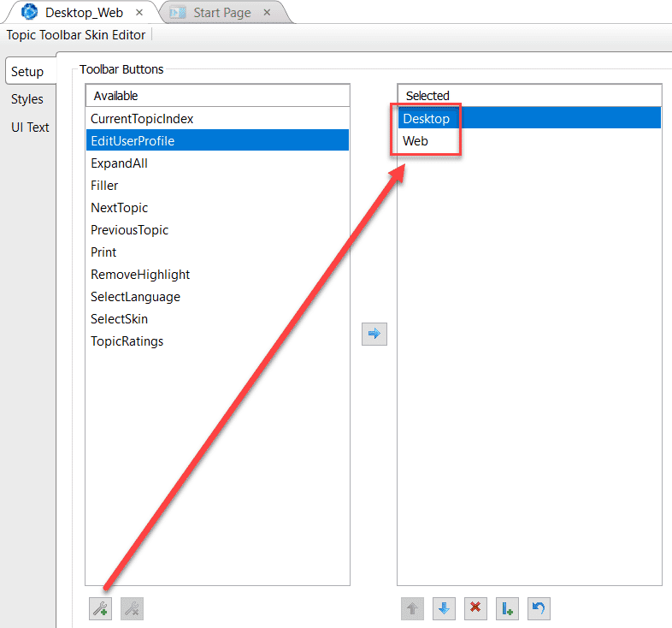The image size is (672, 628).
Task: Click the Desktop_Web tab globe icon
Action: [x=29, y=12]
